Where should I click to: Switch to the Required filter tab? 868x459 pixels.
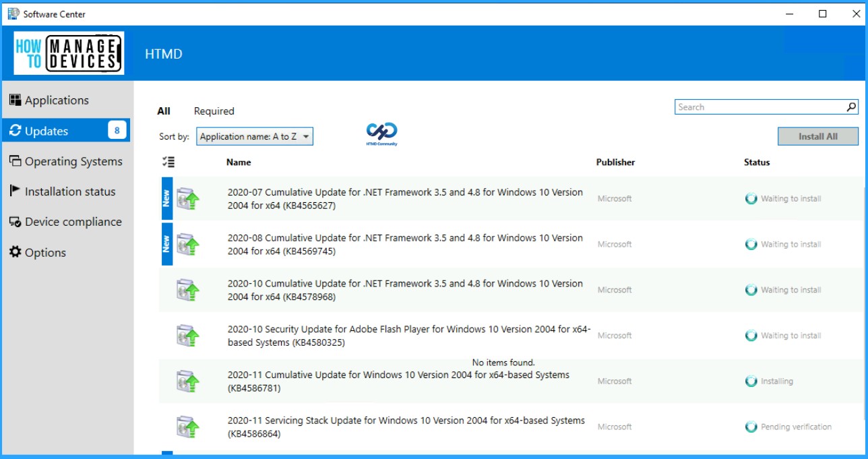(214, 111)
